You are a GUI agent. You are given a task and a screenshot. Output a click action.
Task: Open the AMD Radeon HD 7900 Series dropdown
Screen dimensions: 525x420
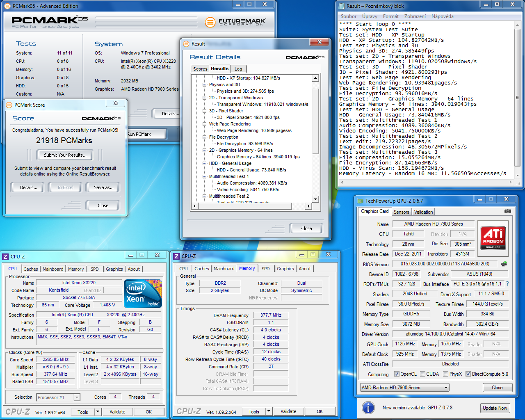405,388
